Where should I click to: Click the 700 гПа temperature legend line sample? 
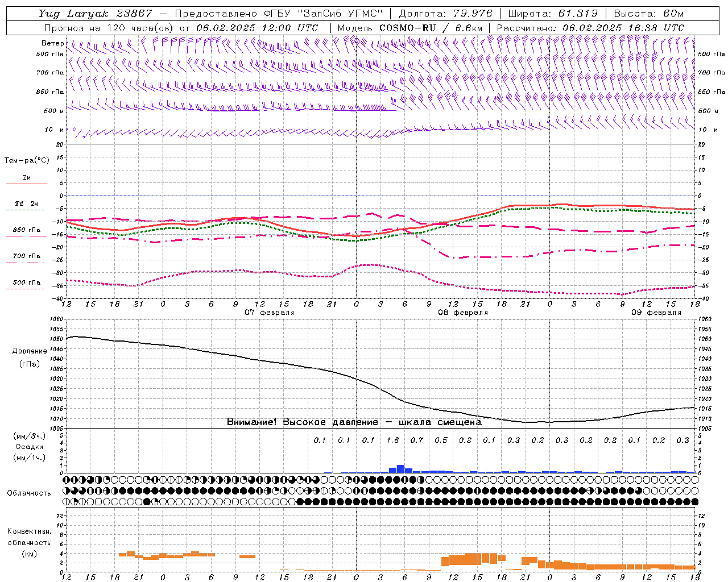pyautogui.click(x=25, y=263)
